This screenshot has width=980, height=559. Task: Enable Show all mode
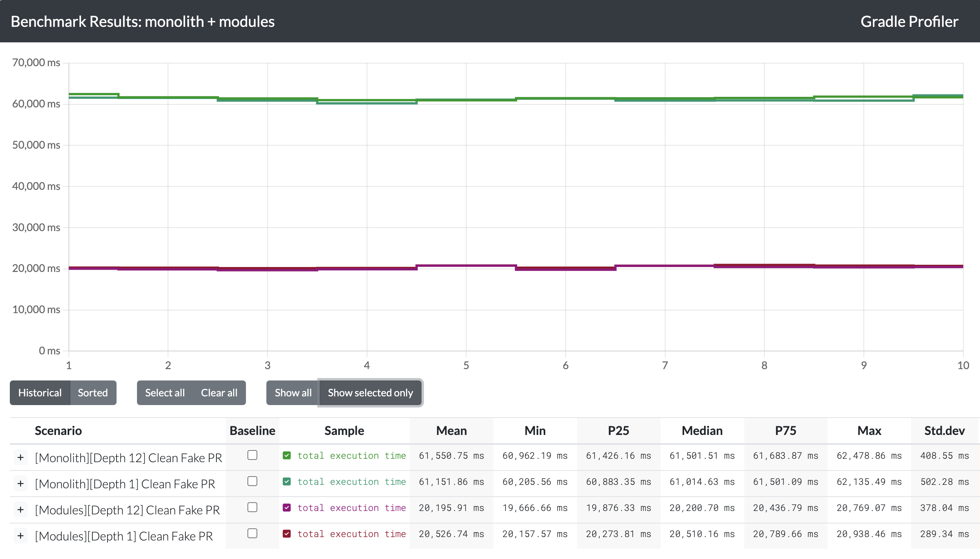[292, 393]
